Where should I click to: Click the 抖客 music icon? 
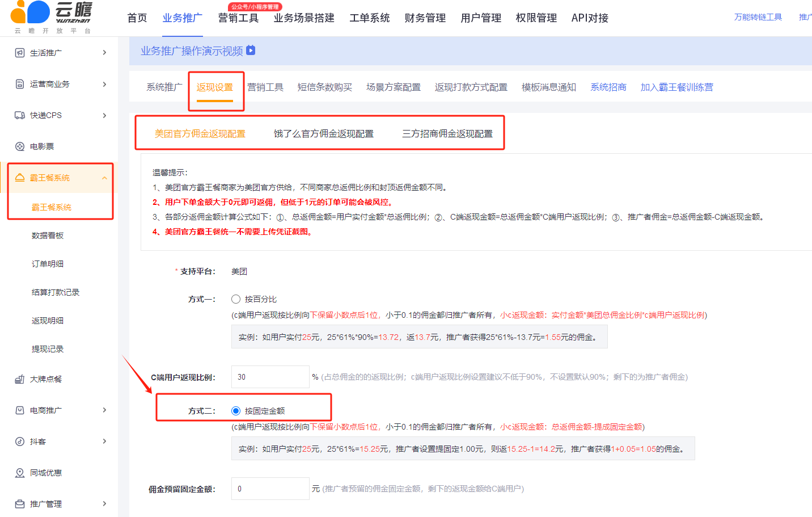(x=20, y=442)
